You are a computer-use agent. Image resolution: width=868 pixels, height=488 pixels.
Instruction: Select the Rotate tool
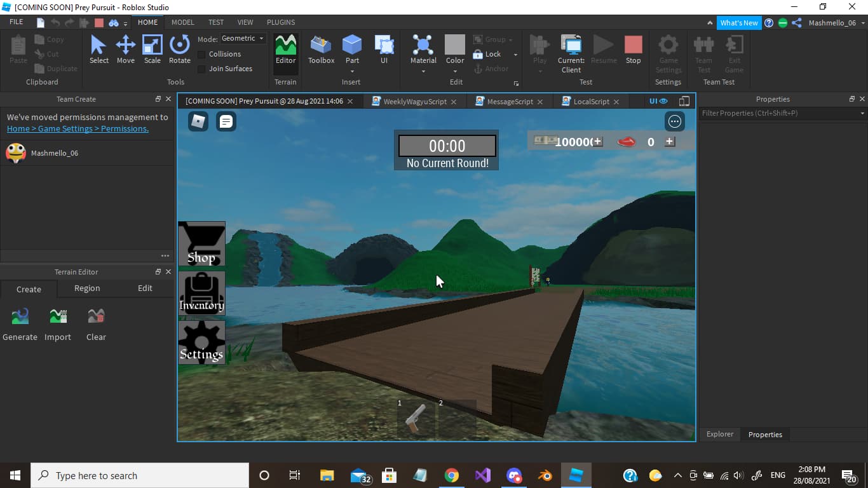tap(179, 48)
